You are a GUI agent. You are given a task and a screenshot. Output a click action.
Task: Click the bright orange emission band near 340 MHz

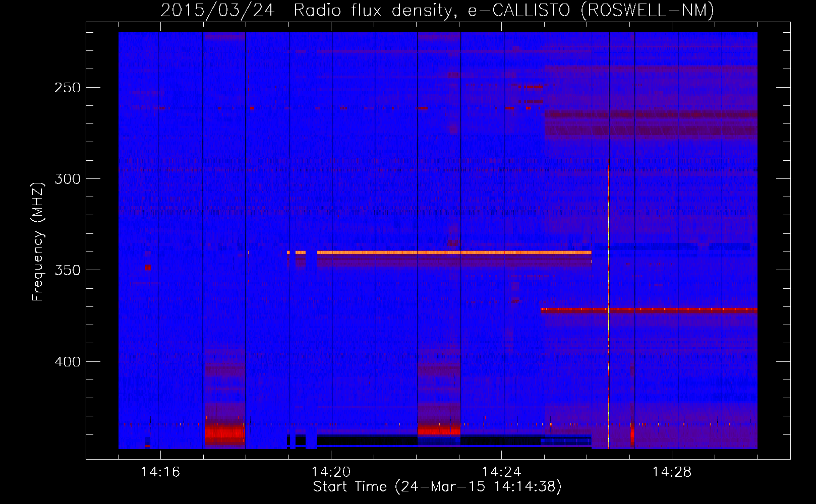tap(454, 253)
